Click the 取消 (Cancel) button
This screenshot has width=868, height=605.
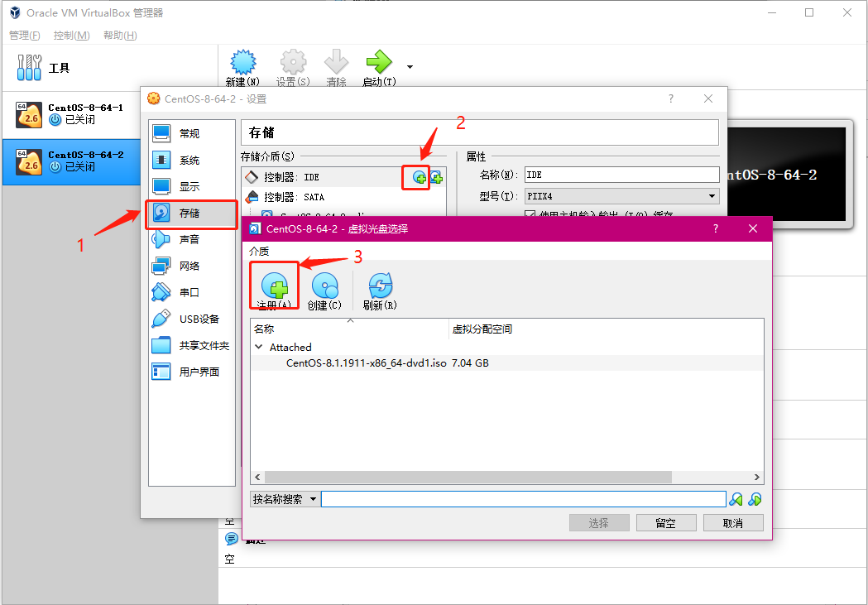click(x=733, y=522)
